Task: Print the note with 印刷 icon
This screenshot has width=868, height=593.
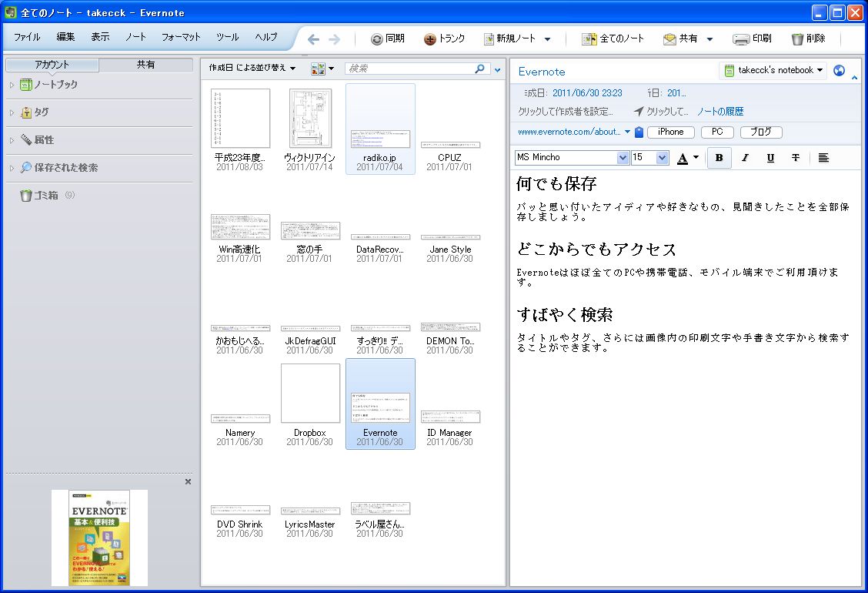Action: [x=741, y=39]
